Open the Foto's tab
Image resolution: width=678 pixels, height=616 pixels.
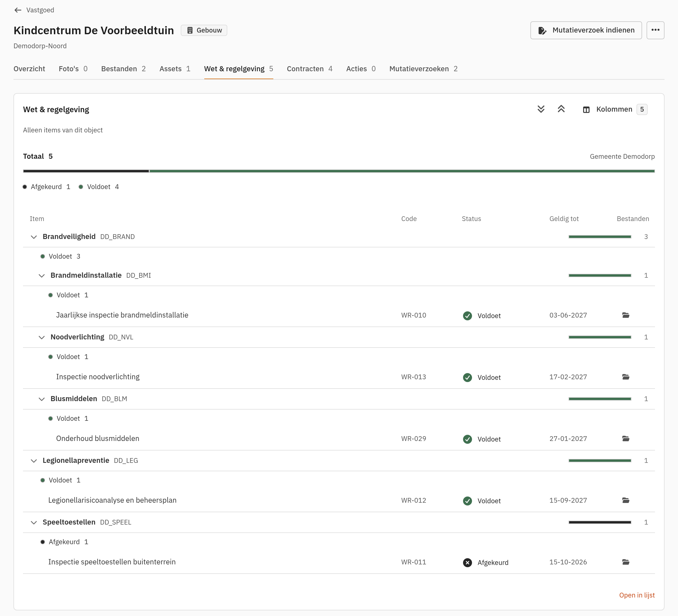click(73, 69)
